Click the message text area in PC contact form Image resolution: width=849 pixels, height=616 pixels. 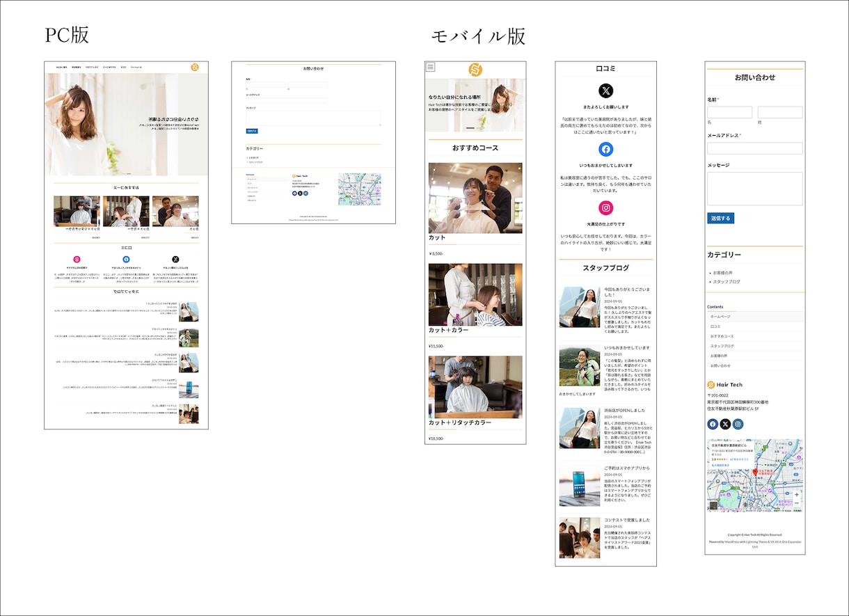(x=313, y=118)
